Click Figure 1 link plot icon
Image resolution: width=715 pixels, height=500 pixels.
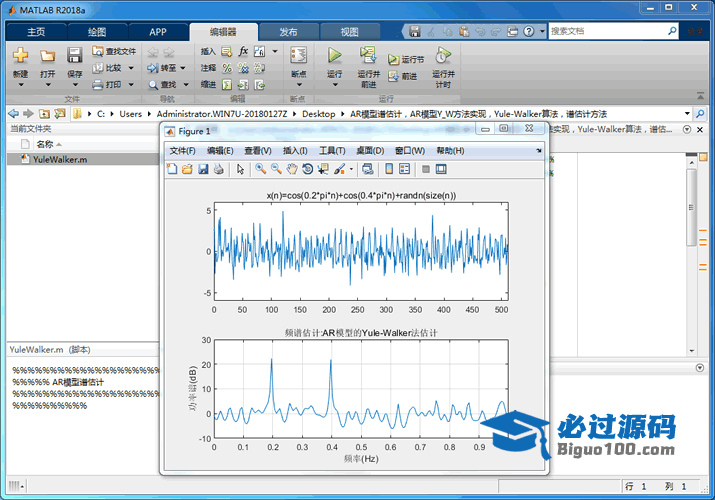click(368, 169)
